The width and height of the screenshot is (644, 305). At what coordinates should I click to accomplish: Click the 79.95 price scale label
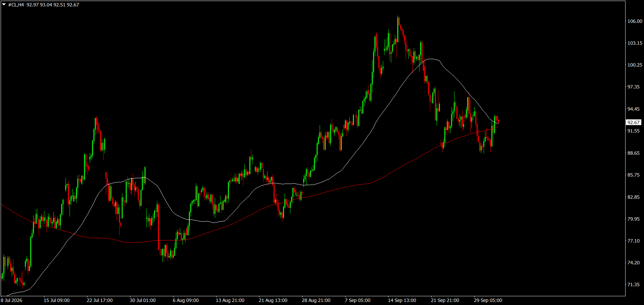pyautogui.click(x=634, y=219)
